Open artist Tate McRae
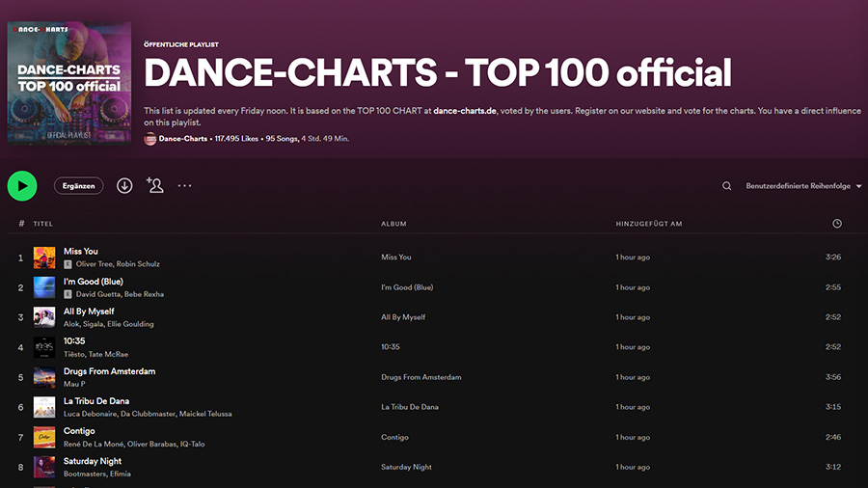This screenshot has height=488, width=868. click(108, 354)
